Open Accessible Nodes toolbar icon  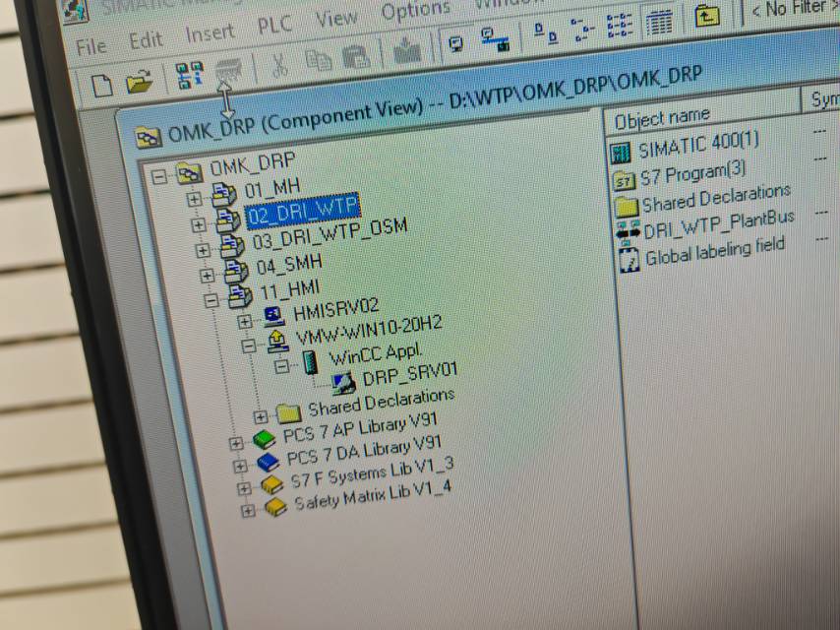click(190, 75)
